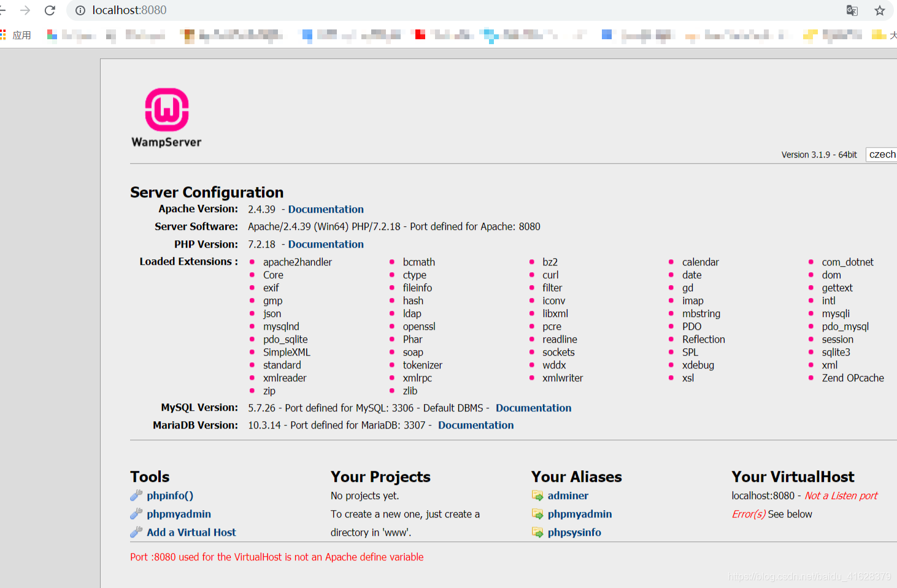Open the czech language dropdown
The height and width of the screenshot is (588, 897).
tap(882, 155)
